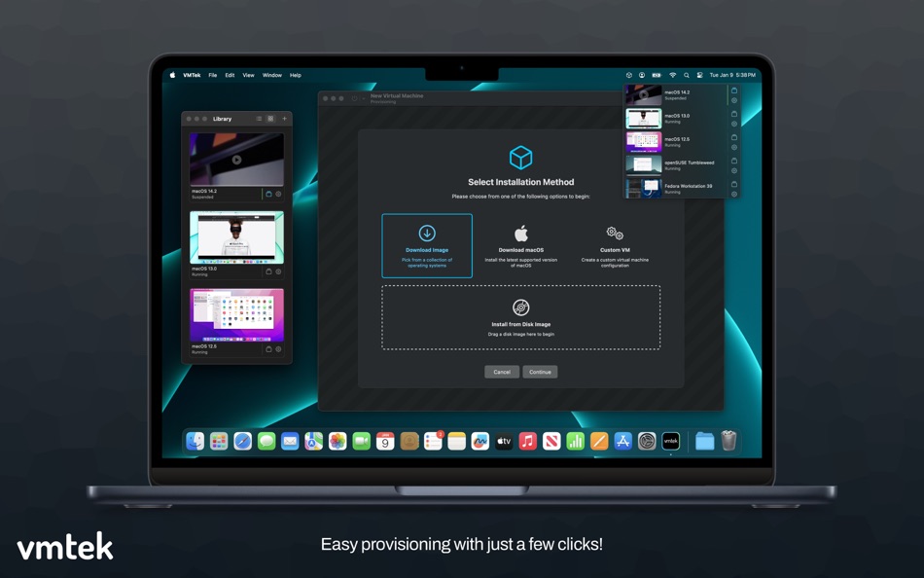Click the Install from Disk Image drop area

click(x=521, y=317)
